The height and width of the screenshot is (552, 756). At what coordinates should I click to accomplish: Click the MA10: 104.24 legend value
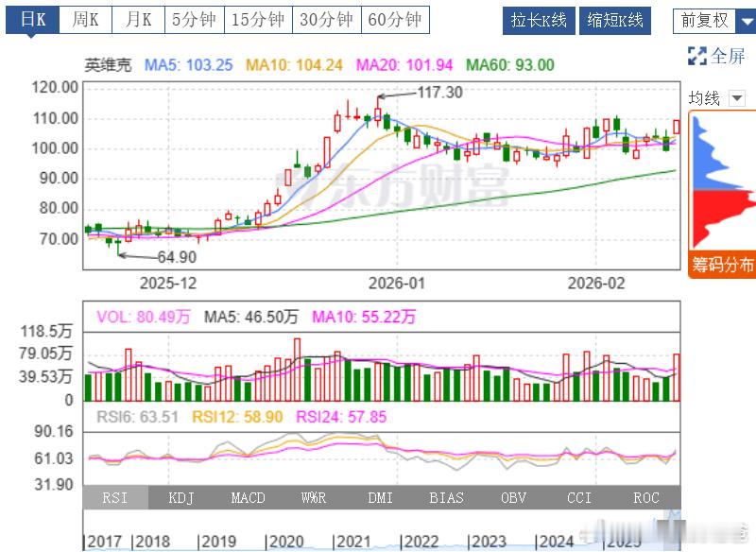coord(294,65)
